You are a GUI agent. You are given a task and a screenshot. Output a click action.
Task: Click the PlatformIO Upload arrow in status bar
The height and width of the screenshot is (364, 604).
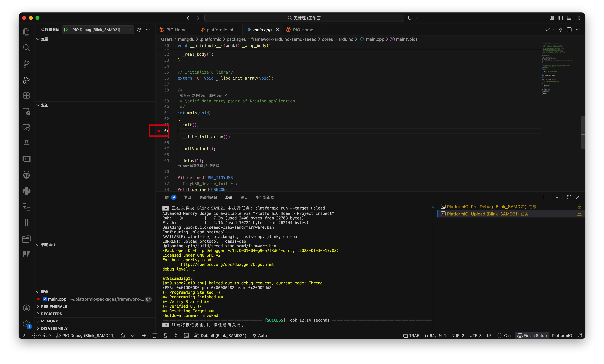144,335
